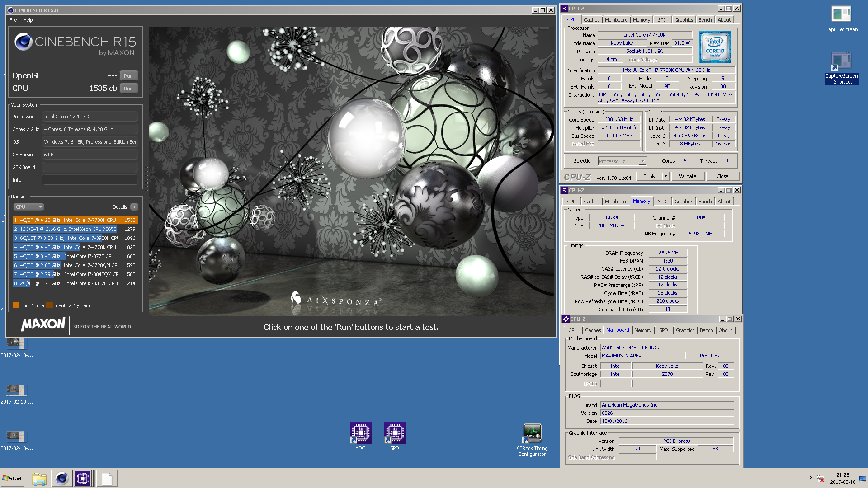Click the DRAM Frequency value 1999.6 MHz
Screen dimensions: 868x488
668,253
